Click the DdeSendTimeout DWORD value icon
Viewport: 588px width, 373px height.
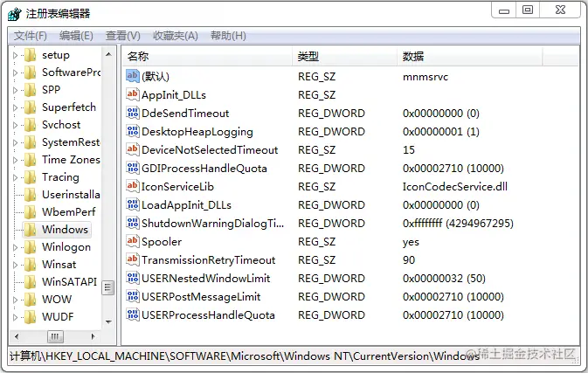coord(133,113)
